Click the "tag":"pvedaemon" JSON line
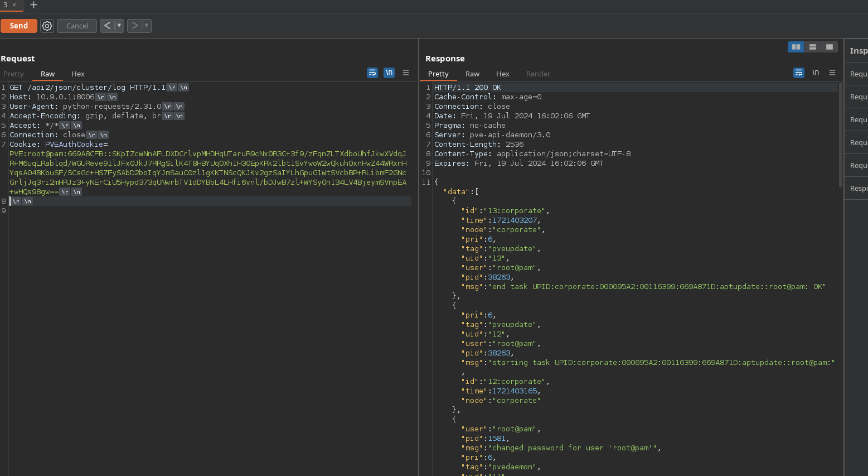This screenshot has width=868, height=476. click(501, 467)
